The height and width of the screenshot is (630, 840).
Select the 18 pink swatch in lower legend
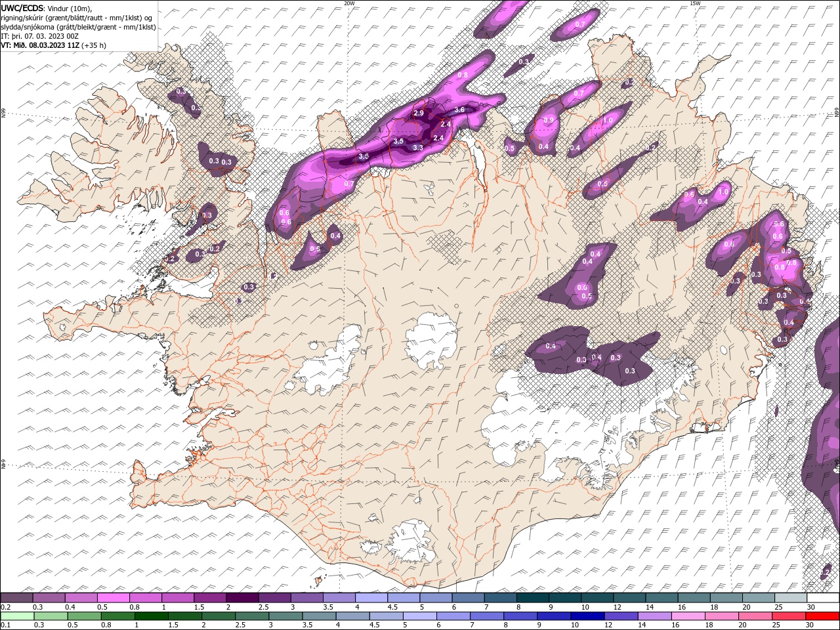click(722, 616)
